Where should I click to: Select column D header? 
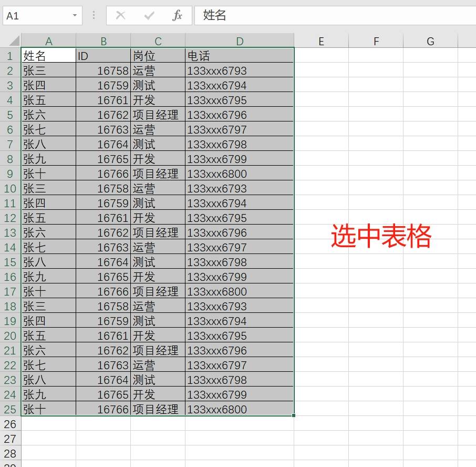coord(240,41)
